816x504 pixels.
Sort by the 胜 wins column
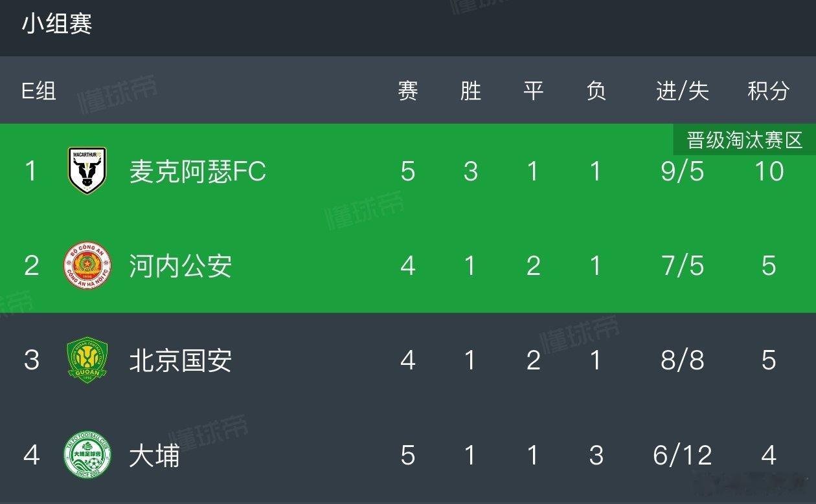click(471, 91)
